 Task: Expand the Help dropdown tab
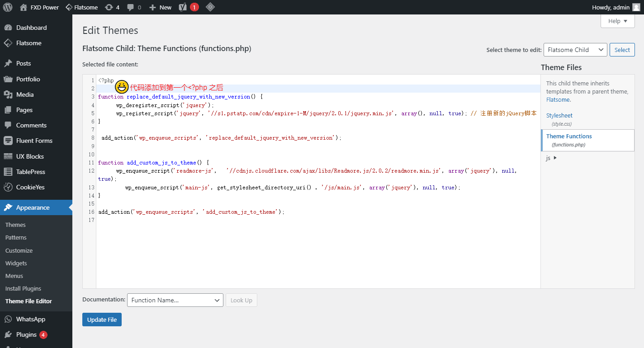point(617,21)
